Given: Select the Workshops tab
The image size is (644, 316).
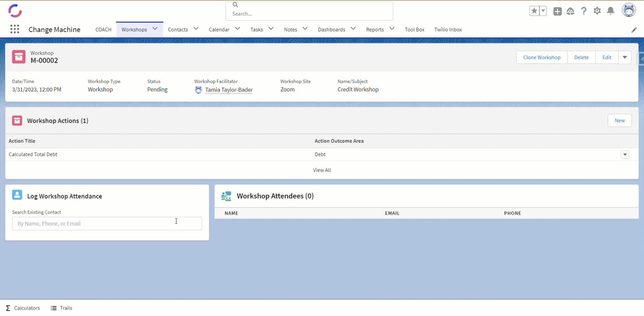Looking at the screenshot, I should [x=134, y=30].
